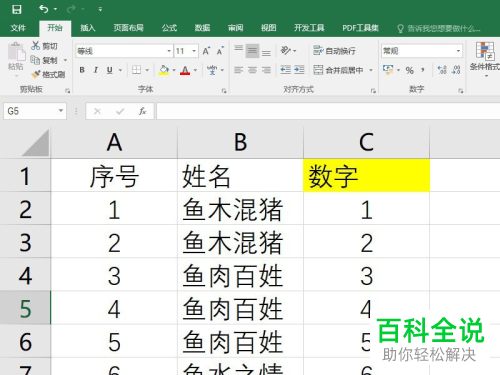Image resolution: width=500 pixels, height=375 pixels.
Task: Click the Name Box showing G5
Action: (35, 111)
